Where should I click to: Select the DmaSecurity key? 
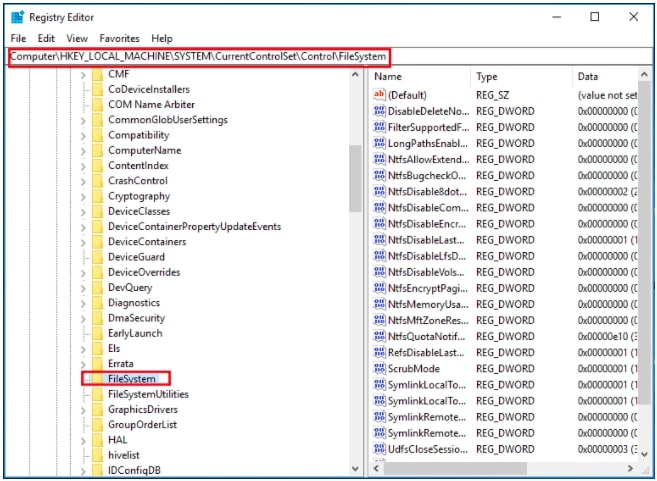(136, 318)
